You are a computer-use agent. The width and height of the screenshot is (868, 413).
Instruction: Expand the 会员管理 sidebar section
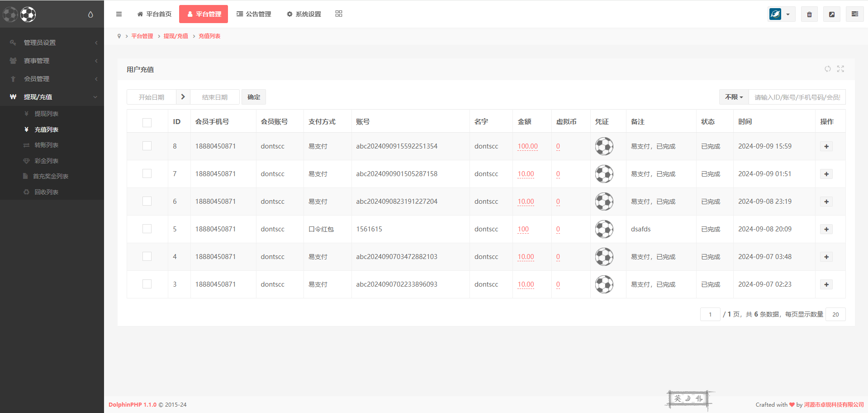(52, 79)
